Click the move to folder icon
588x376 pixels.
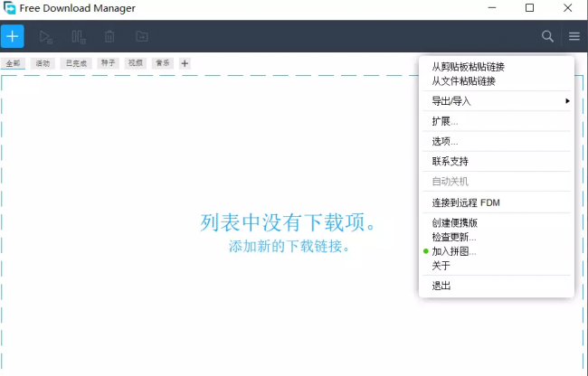click(142, 36)
